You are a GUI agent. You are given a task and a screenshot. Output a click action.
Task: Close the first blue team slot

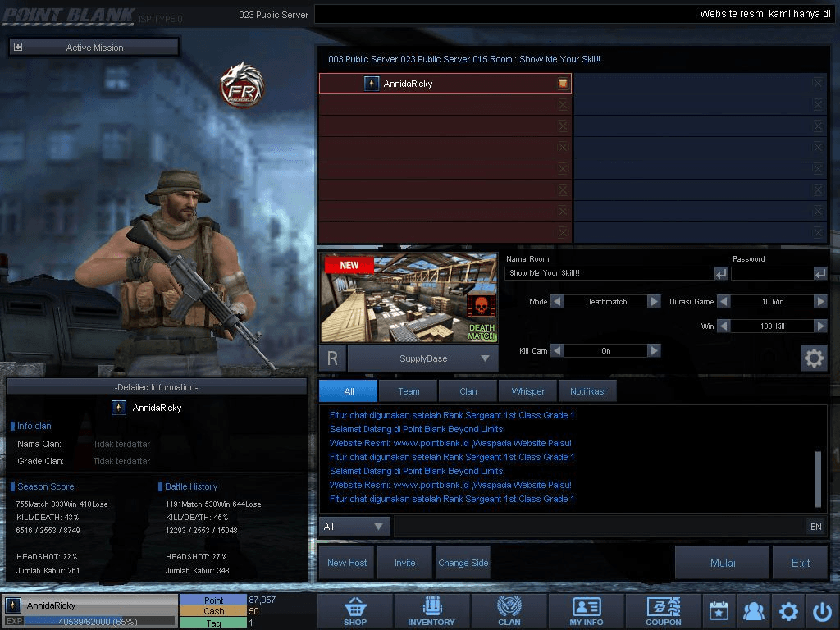pyautogui.click(x=818, y=84)
